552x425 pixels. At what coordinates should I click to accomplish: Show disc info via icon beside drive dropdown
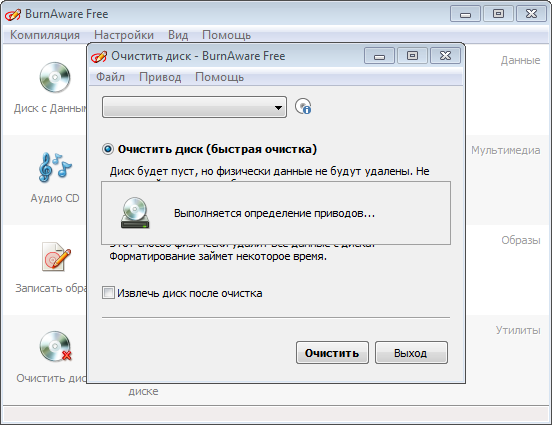303,106
